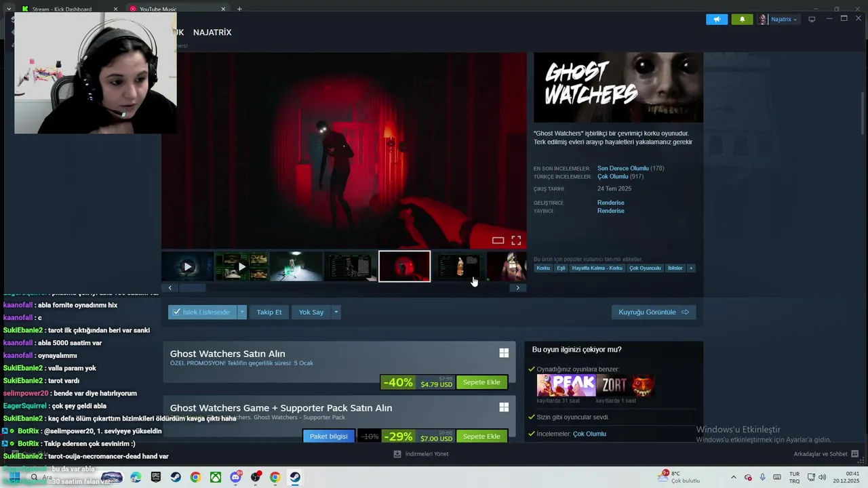This screenshot has height=488, width=868.
Task: Play the first trailer thumbnail
Action: click(188, 266)
